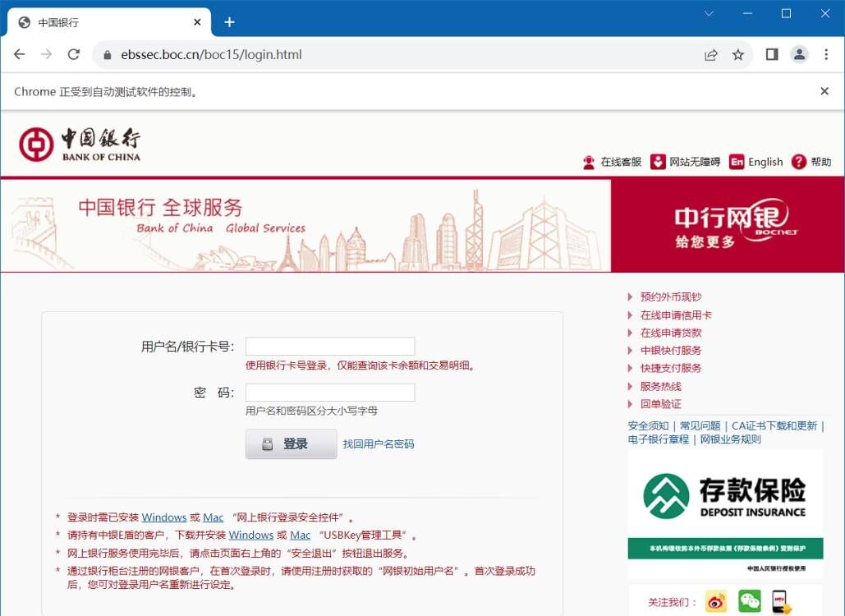The image size is (845, 616).
Task: Go forward in browser history
Action: [x=46, y=54]
